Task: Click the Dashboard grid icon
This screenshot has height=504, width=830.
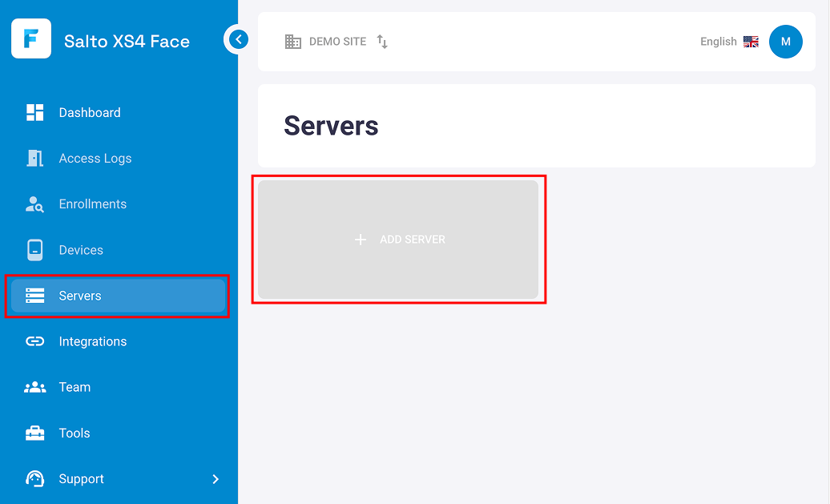Action: (35, 112)
